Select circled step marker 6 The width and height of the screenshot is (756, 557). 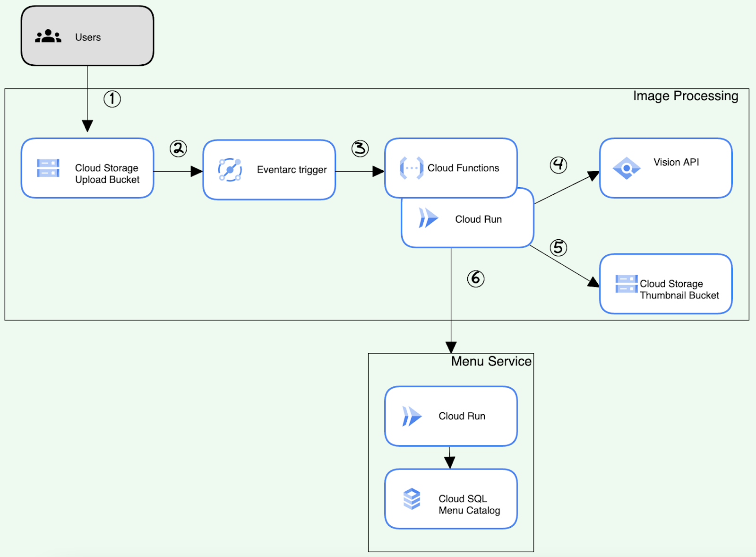click(x=475, y=279)
